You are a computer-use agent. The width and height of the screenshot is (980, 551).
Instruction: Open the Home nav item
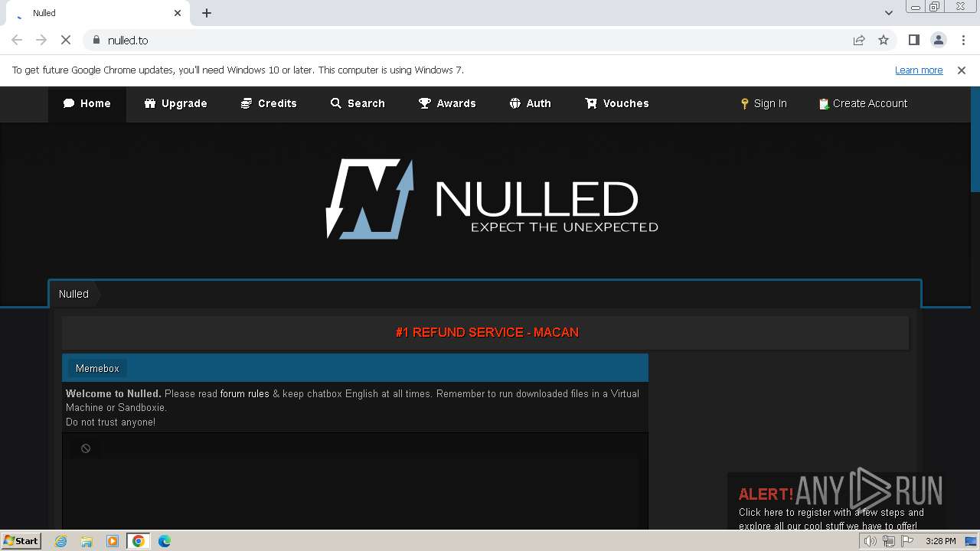(87, 103)
